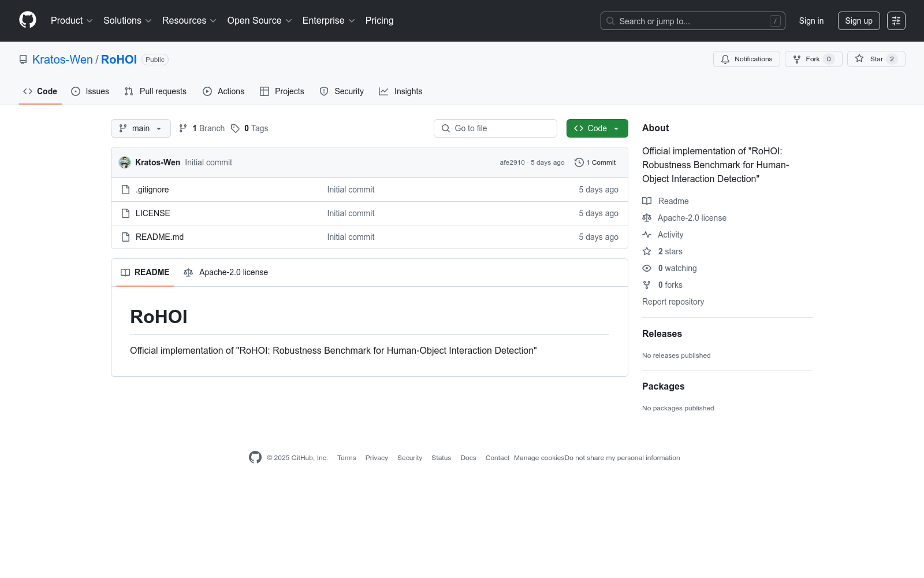Open the RoHOI repository name link

click(119, 60)
